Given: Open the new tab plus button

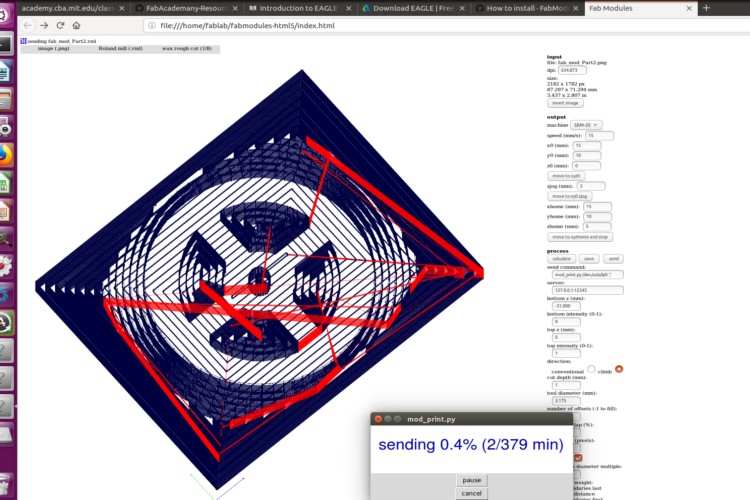Looking at the screenshot, I should [706, 8].
